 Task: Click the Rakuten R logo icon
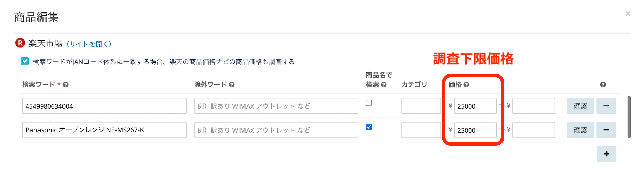[x=20, y=43]
